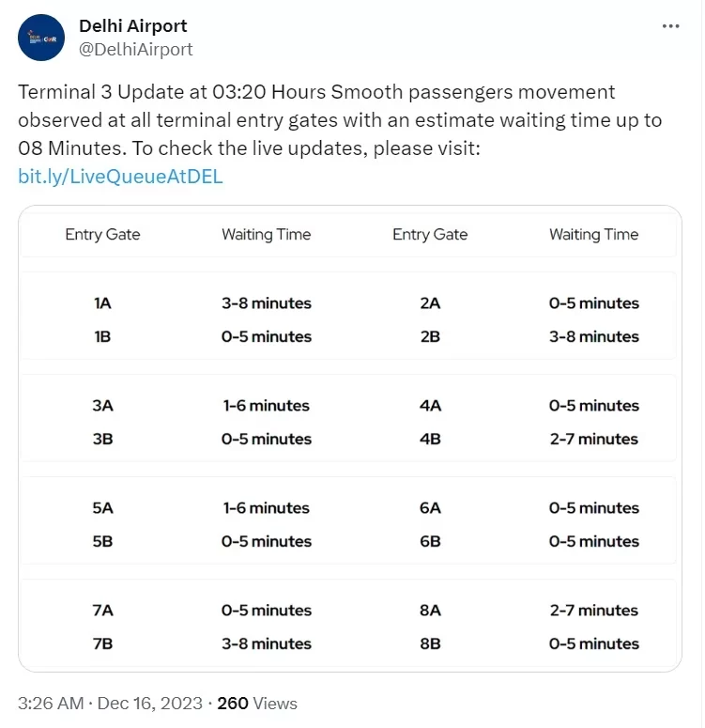Click gate 6B waiting time 0-5 minutes
The width and height of the screenshot is (705, 728).
[594, 541]
